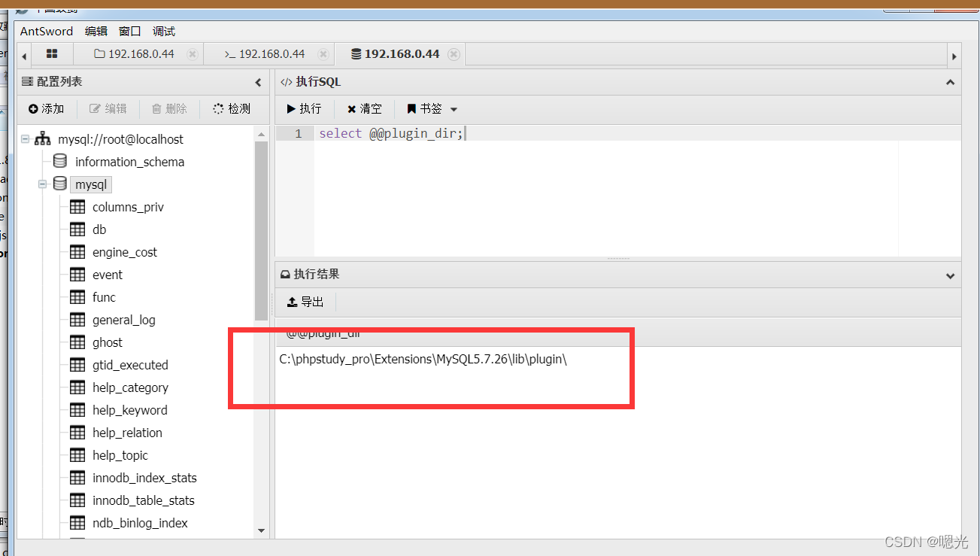Select the general_log table
The width and height of the screenshot is (980, 556).
124,320
